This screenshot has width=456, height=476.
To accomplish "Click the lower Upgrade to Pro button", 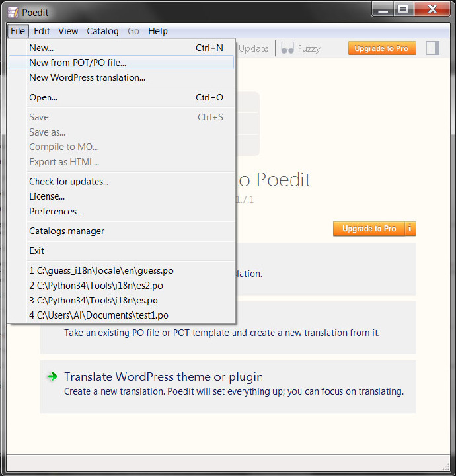I will [369, 228].
